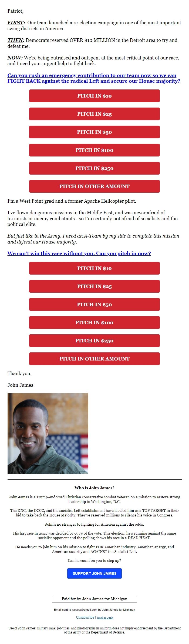
Task: Select PITCH IN OTHER AMOUNT in the top group
Action: (94, 186)
